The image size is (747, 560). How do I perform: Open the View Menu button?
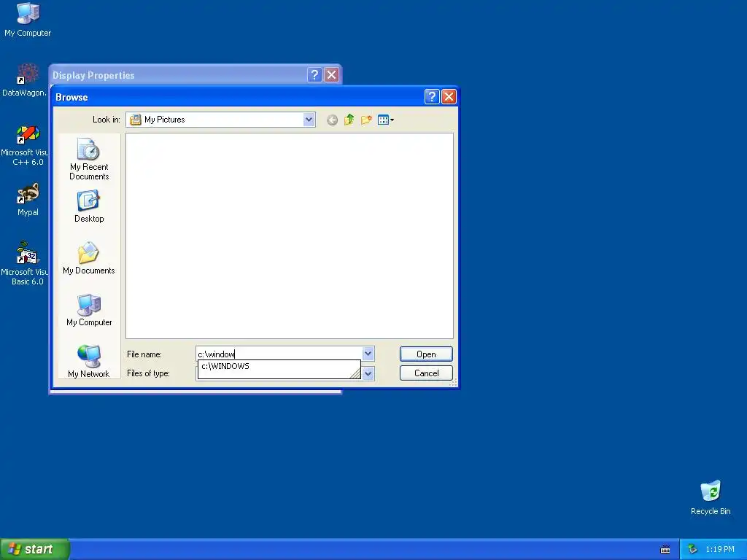click(x=385, y=120)
